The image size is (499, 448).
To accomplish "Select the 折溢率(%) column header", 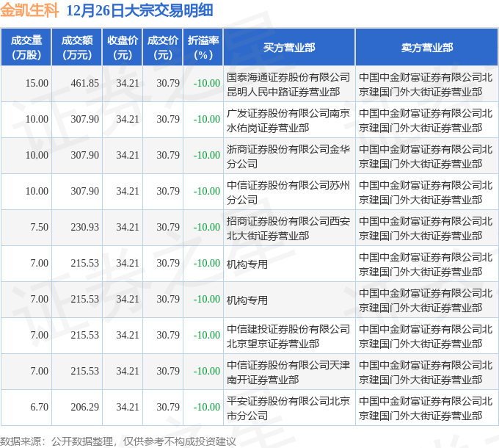I will (x=203, y=48).
